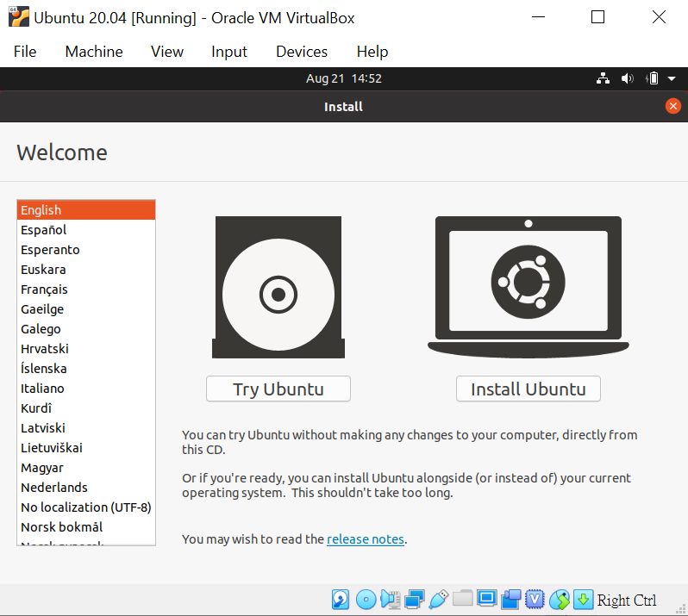This screenshot has width=688, height=616.
Task: Click the optical disk status icon
Action: pos(366,600)
